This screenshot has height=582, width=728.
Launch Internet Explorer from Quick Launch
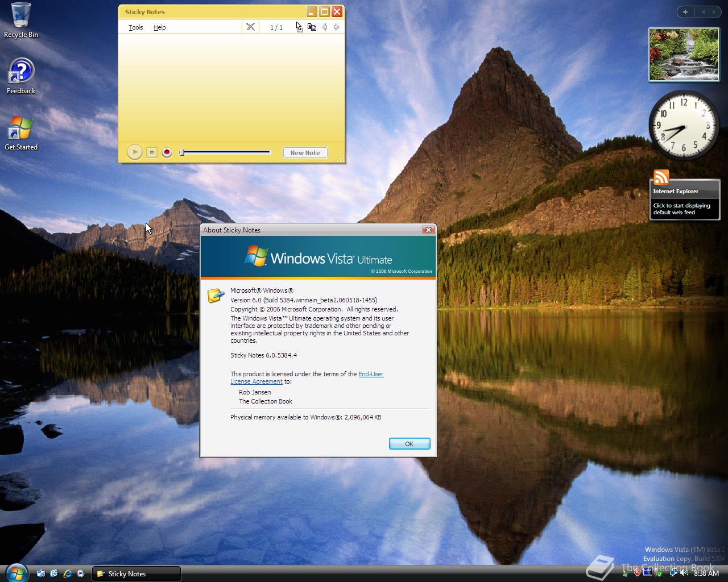[68, 573]
